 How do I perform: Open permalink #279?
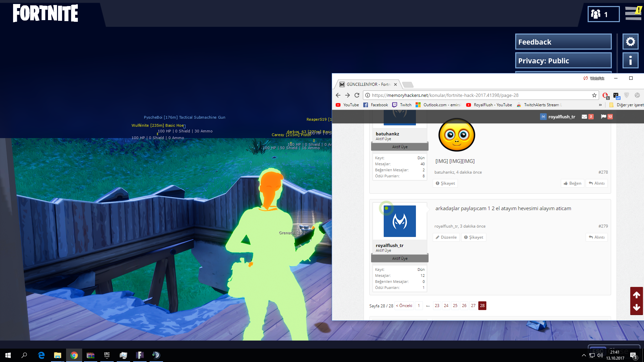(x=603, y=226)
